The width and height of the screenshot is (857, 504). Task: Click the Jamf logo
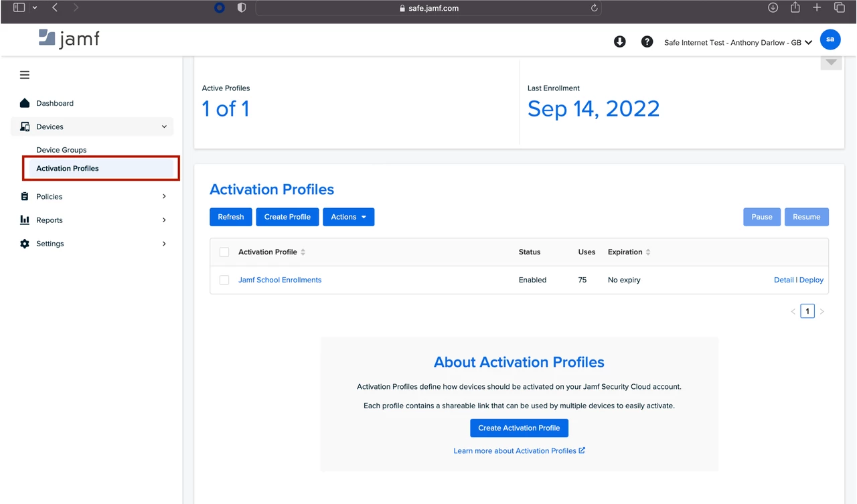point(69,39)
